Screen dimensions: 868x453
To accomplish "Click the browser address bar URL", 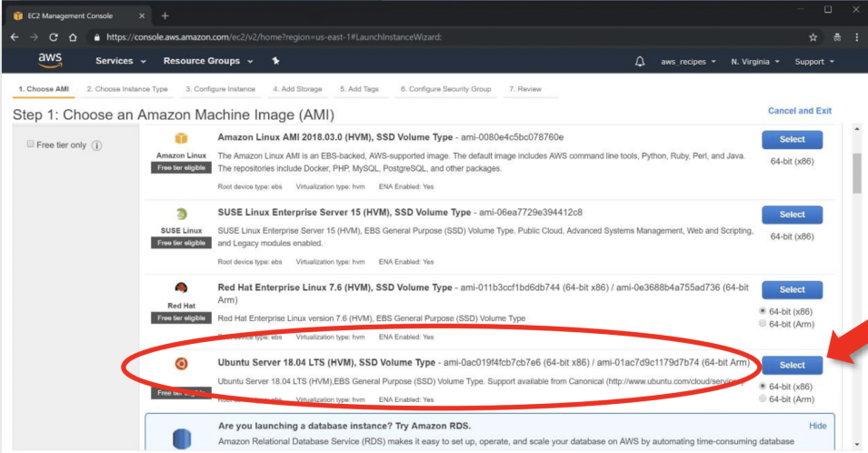I will pos(274,37).
